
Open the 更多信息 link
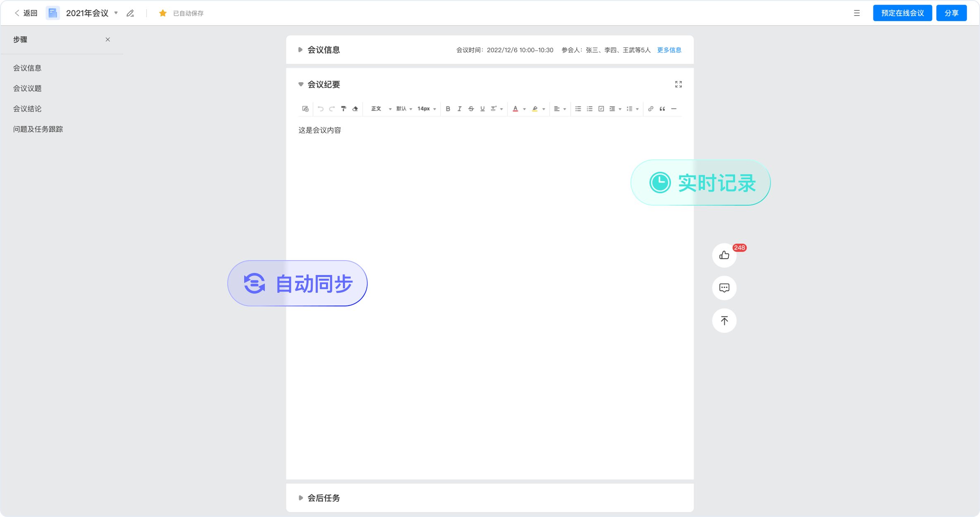click(x=669, y=50)
